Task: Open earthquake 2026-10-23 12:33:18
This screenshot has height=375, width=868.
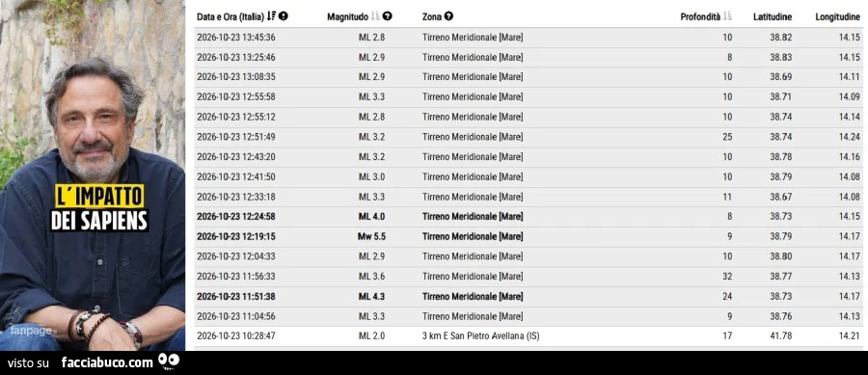Action: pos(529,197)
